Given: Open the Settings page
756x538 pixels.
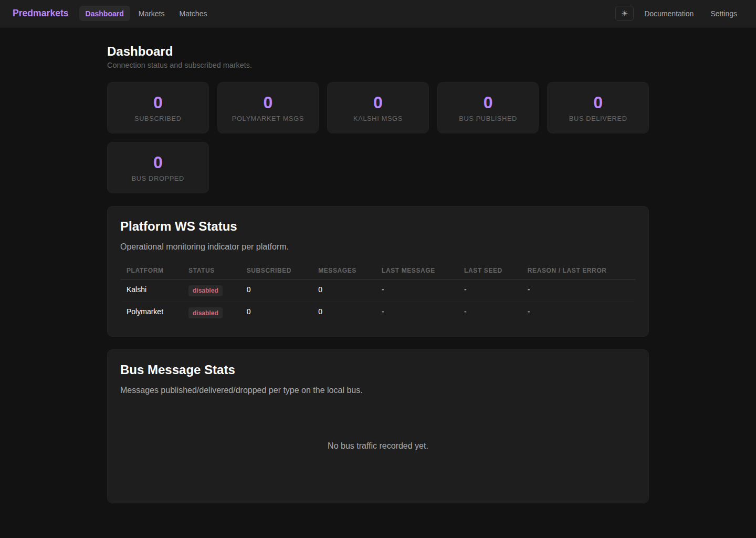Looking at the screenshot, I should tap(723, 14).
